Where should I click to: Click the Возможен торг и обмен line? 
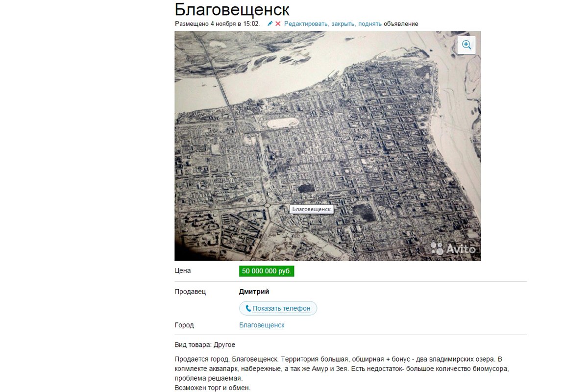[212, 388]
